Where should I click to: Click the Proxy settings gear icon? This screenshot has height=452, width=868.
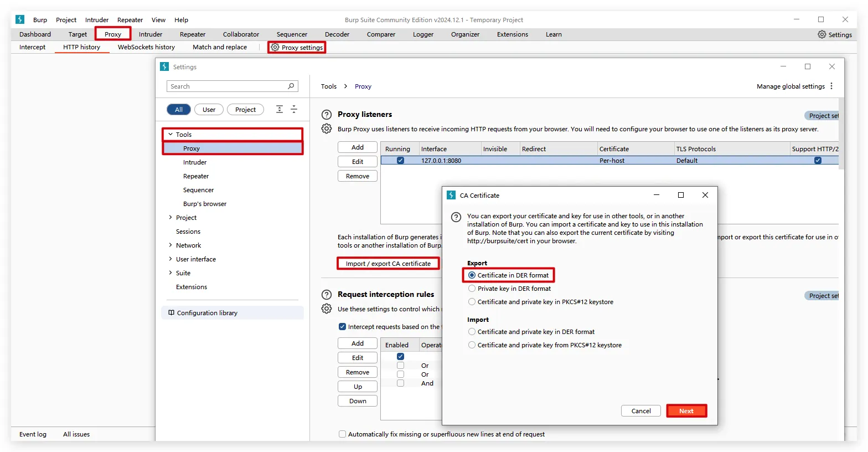[x=275, y=48]
